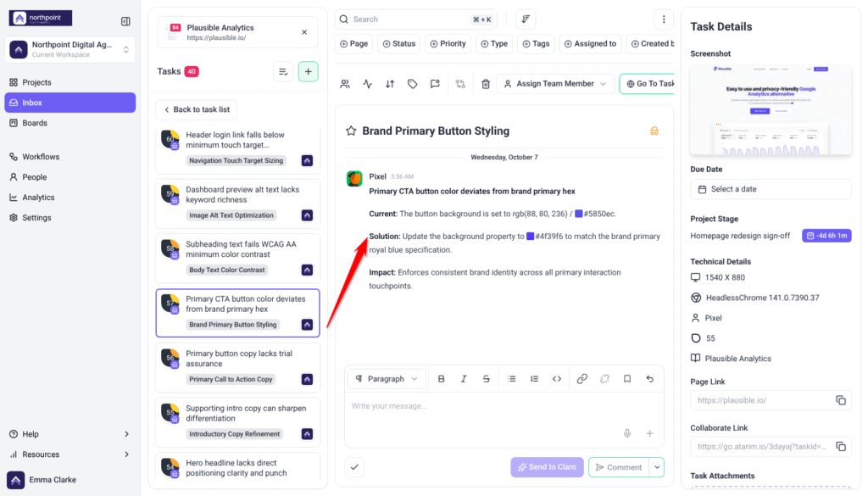Image resolution: width=868 pixels, height=496 pixels.
Task: Select a due date field
Action: point(771,189)
